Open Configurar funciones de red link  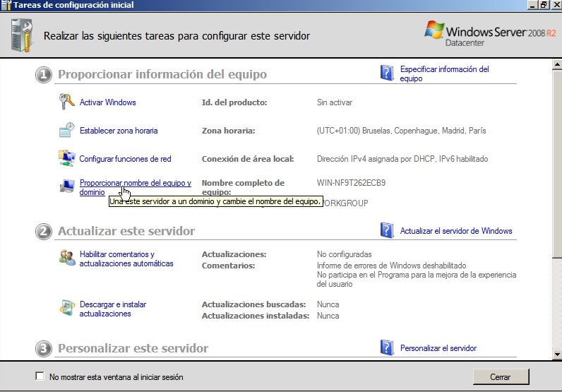[x=125, y=159]
